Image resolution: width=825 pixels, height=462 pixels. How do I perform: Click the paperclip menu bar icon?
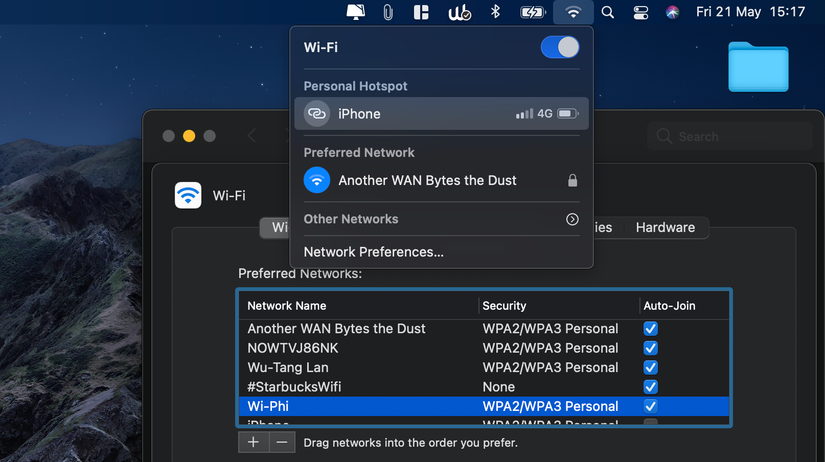point(387,12)
